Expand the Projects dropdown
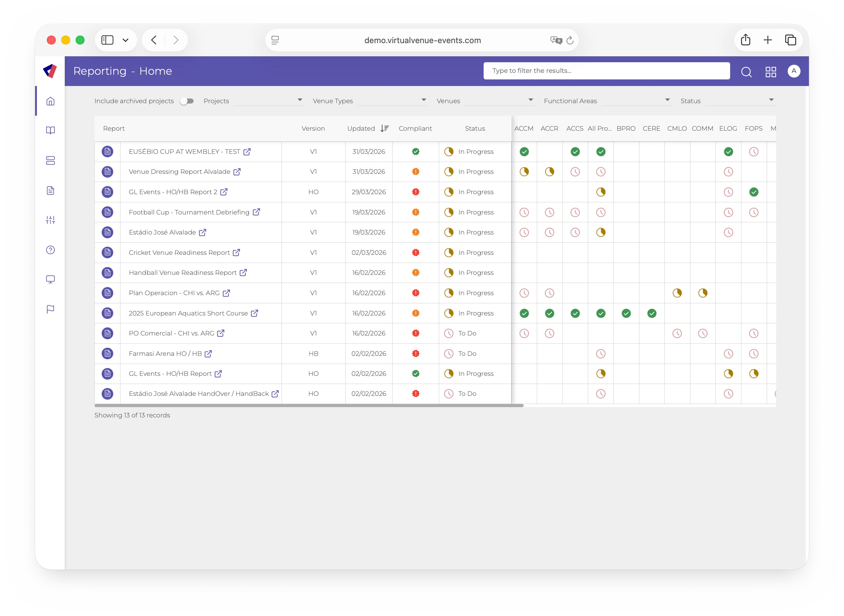This screenshot has width=844, height=616. [x=268, y=101]
